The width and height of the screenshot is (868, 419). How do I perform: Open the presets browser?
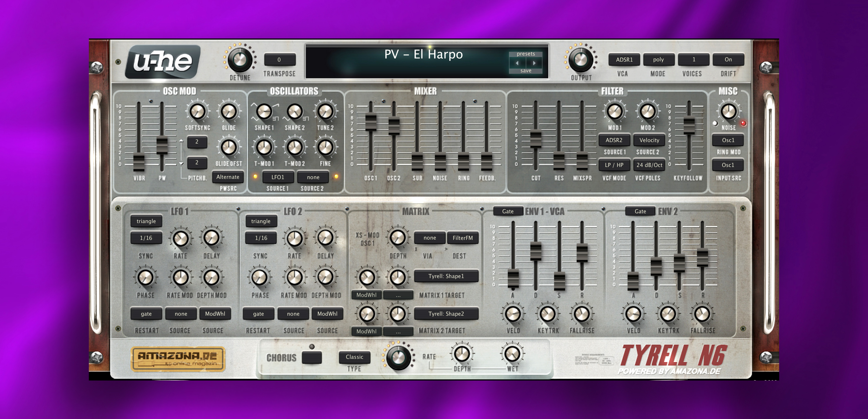[526, 54]
